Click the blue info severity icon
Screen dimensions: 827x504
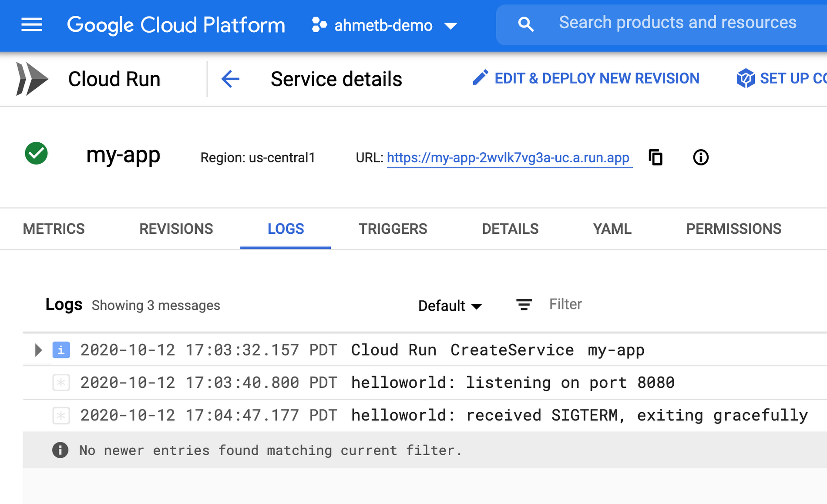click(61, 350)
